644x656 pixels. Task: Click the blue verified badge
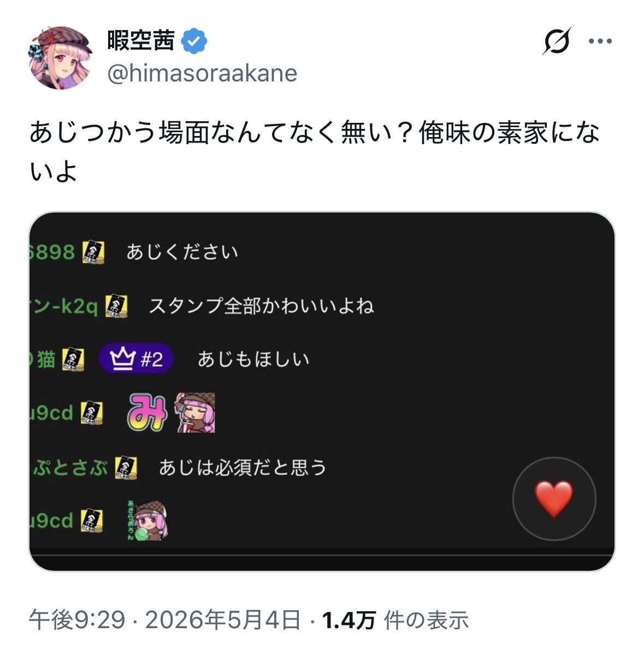[x=194, y=41]
